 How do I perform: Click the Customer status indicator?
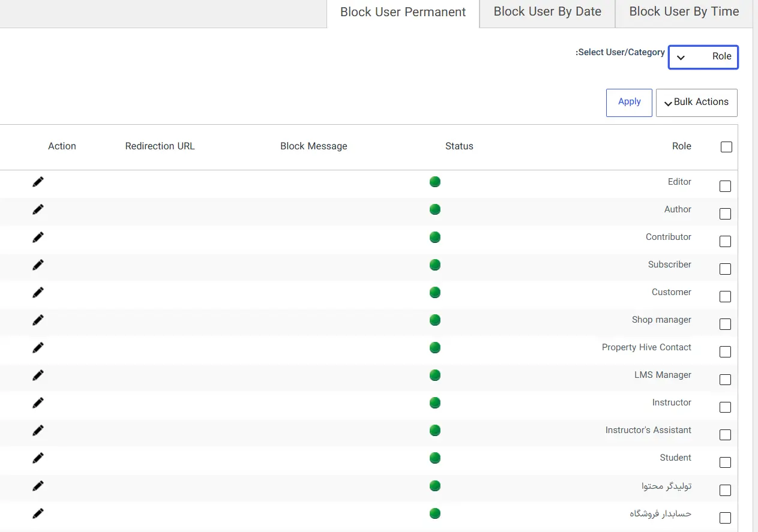(x=435, y=292)
